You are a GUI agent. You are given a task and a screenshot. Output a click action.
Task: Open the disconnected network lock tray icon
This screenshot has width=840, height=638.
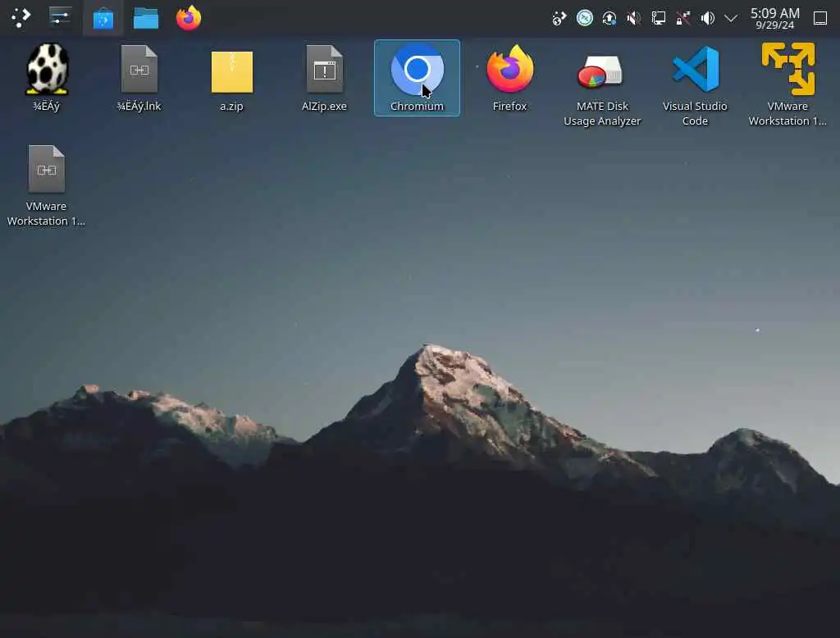683,19
